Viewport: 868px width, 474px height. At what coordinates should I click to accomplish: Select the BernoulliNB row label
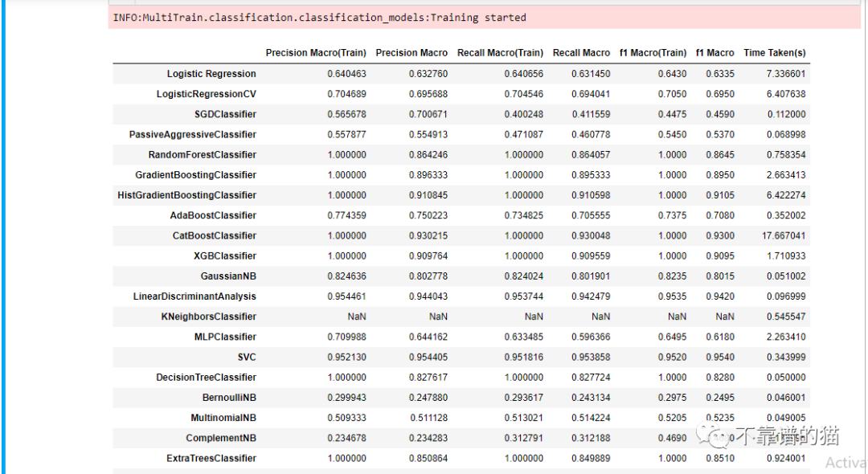(x=229, y=398)
